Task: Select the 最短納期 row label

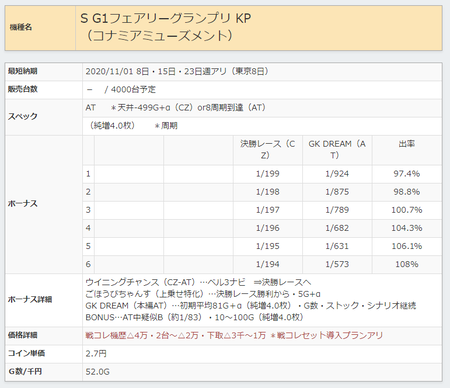Action: pyautogui.click(x=23, y=71)
